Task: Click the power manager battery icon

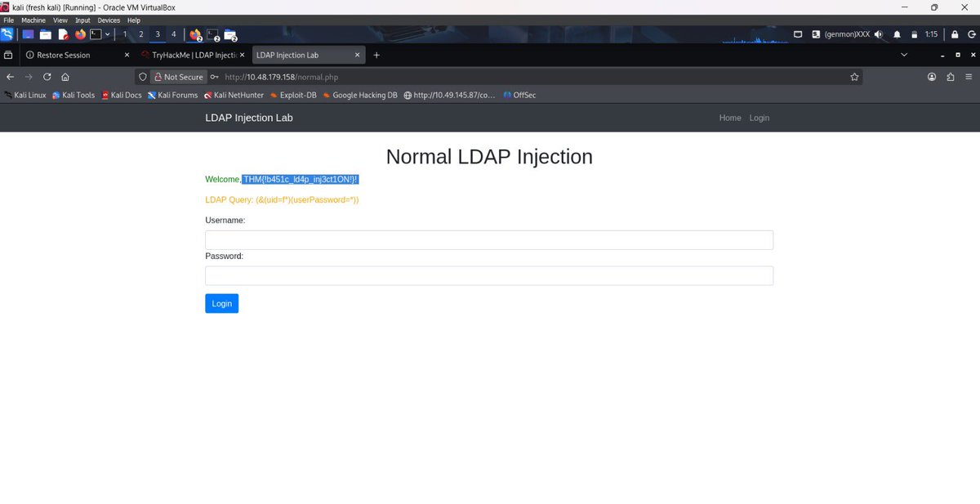Action: click(x=914, y=34)
